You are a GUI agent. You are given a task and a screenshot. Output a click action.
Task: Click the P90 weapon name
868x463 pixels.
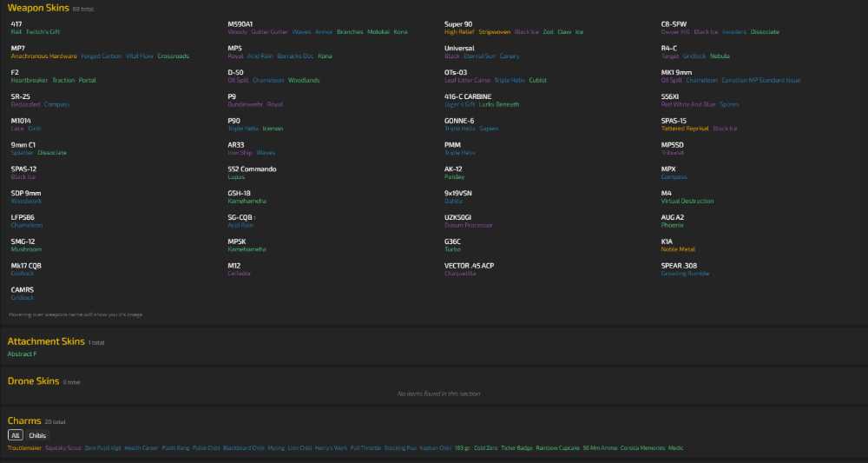coord(234,121)
